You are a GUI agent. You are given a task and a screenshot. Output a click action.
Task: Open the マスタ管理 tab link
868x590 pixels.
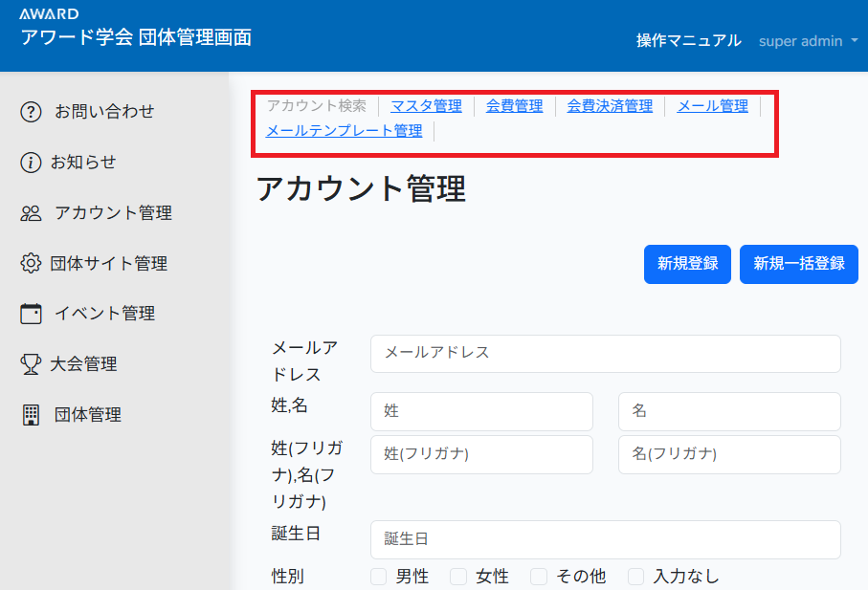click(426, 106)
